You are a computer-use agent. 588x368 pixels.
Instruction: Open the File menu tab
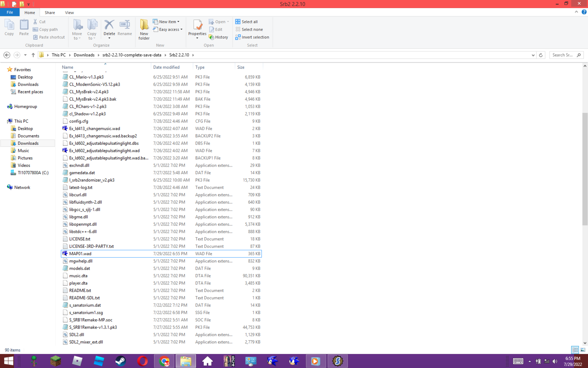10,12
